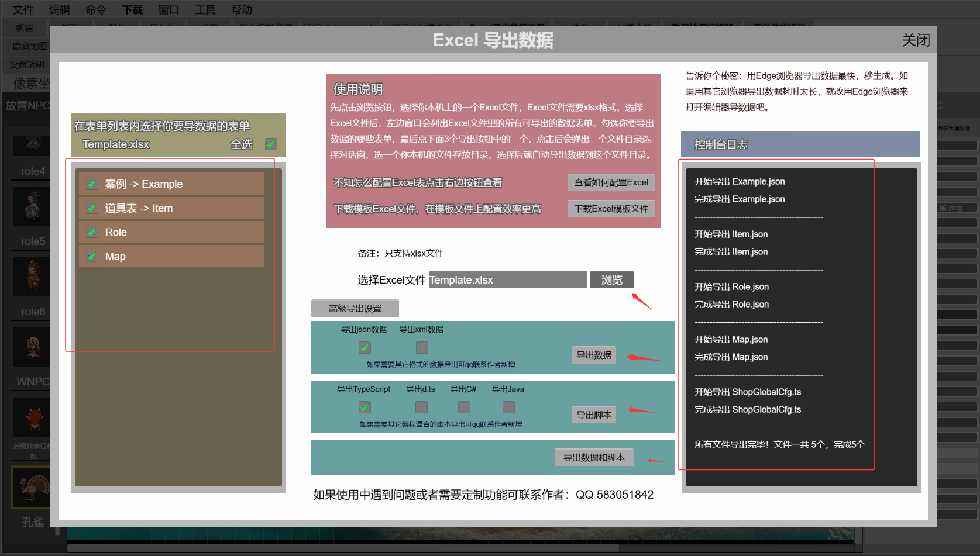Click the background editor's horizontal scrollbar
Screen dimensions: 980x556
coord(343,548)
